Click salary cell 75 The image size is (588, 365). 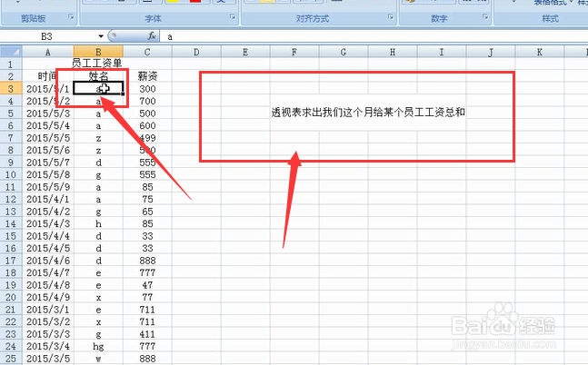pyautogui.click(x=147, y=199)
